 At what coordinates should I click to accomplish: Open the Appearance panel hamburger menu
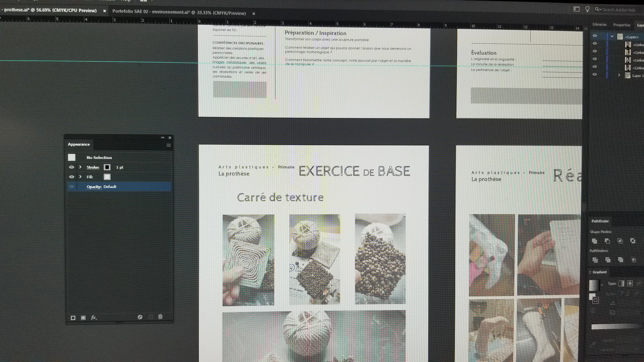[x=169, y=145]
